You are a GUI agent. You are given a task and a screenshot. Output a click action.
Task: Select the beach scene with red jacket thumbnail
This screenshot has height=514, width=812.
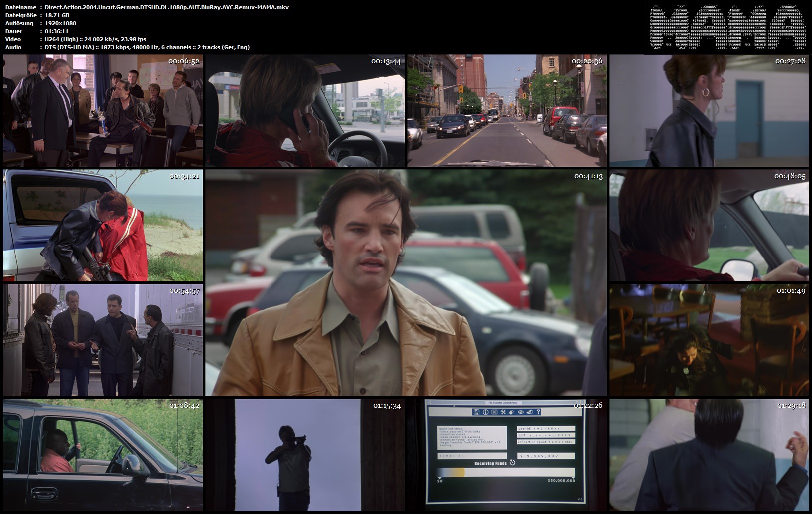(103, 226)
